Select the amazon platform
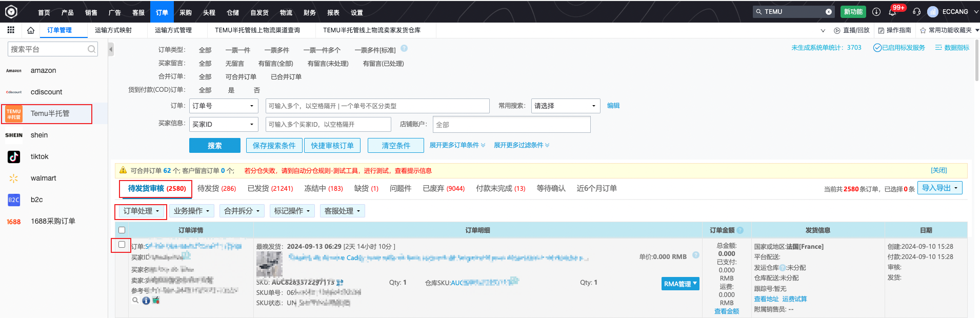980x318 pixels. (x=44, y=70)
